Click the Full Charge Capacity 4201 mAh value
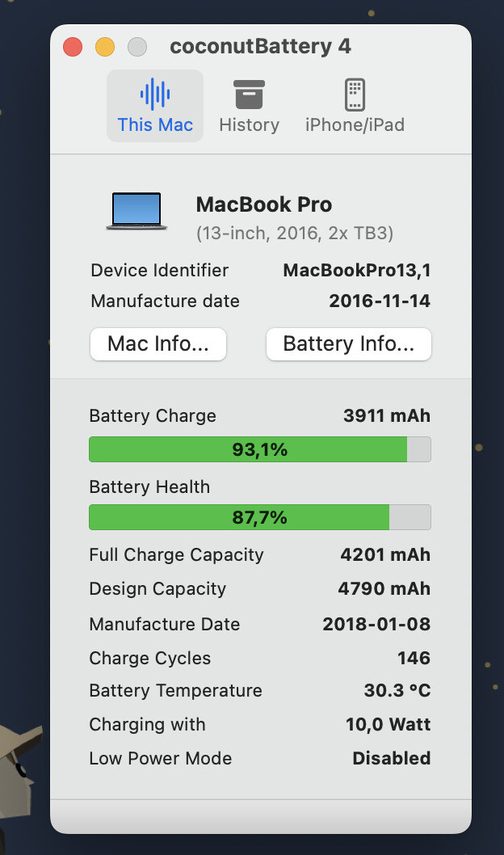 pos(385,554)
